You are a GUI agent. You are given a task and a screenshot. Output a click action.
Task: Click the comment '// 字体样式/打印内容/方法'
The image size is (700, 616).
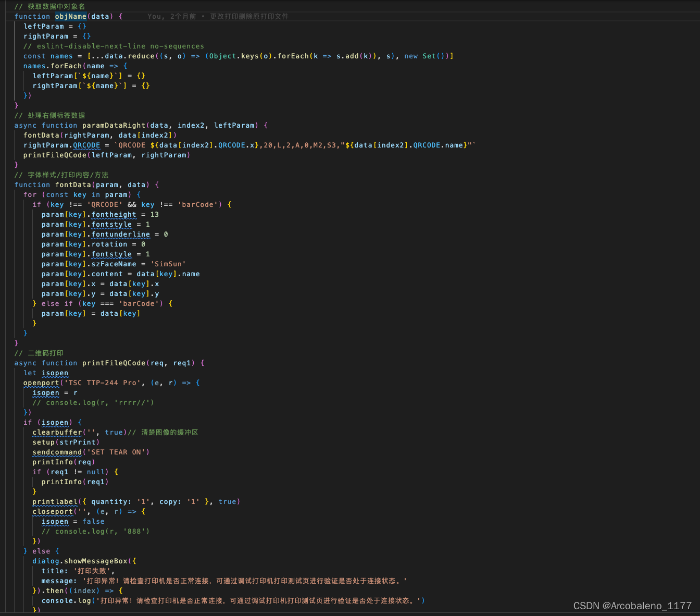coord(61,175)
